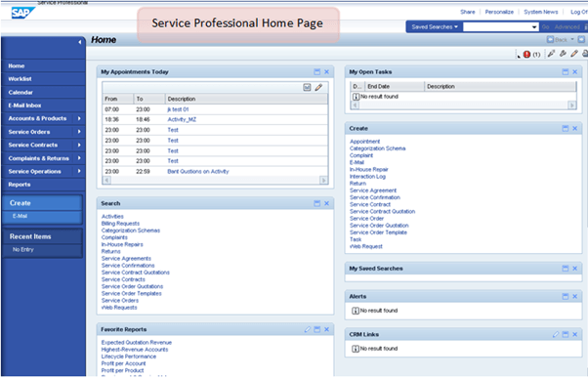Open 'Bant Qustions on Activity' appointment

click(198, 171)
